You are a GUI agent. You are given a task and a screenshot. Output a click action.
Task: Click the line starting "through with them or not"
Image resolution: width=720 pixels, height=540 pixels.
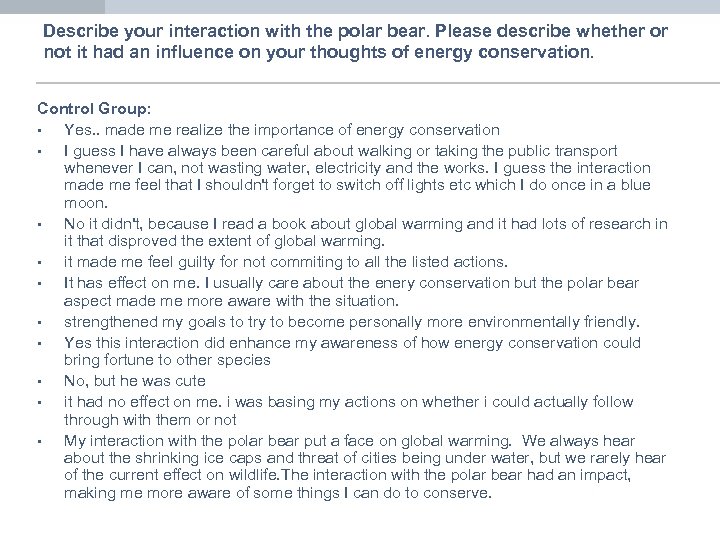click(x=150, y=419)
